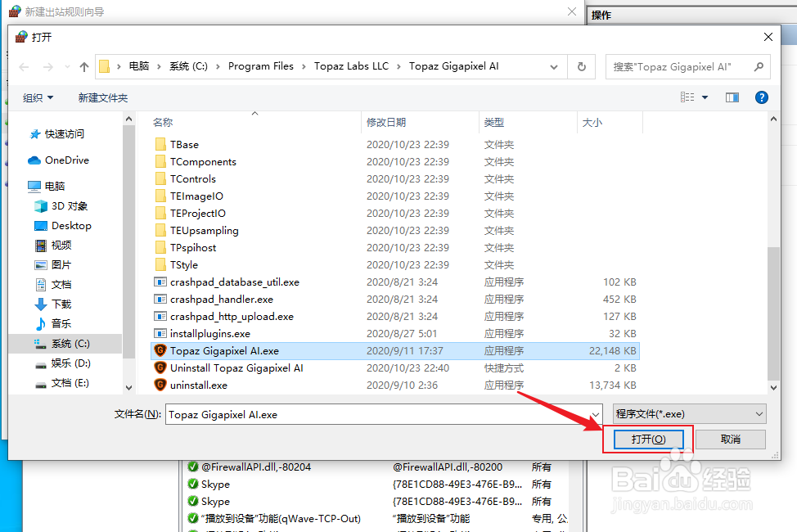The width and height of the screenshot is (797, 532).
Task: Toggle the preview pane icon
Action: 732,97
